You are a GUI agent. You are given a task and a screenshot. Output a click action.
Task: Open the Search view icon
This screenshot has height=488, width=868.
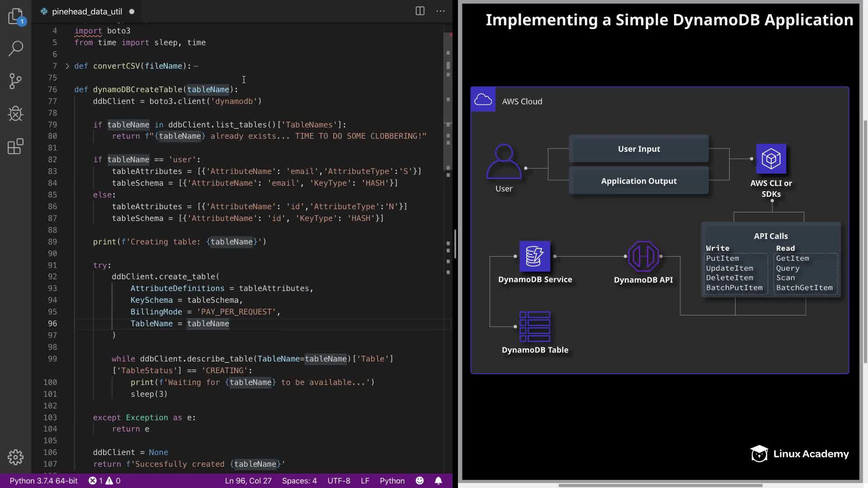click(x=15, y=48)
